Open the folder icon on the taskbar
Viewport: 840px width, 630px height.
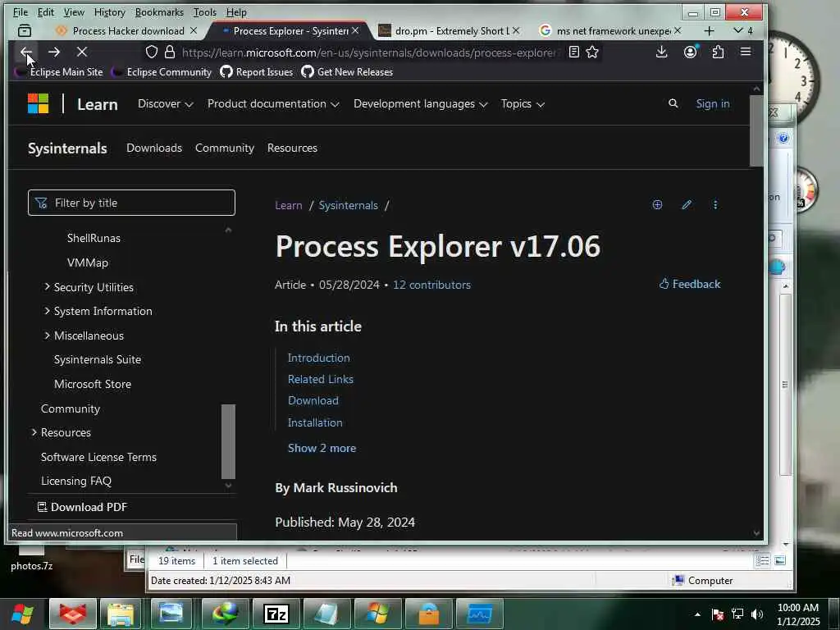(x=121, y=614)
